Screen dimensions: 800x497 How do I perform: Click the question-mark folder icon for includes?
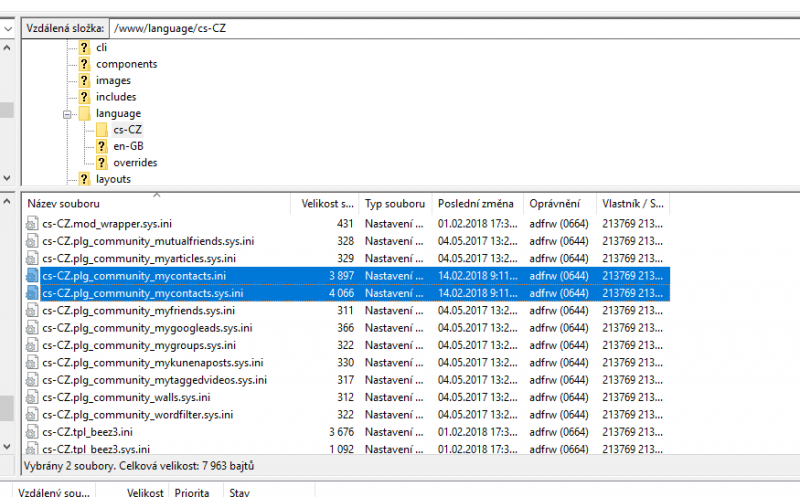[x=84, y=97]
